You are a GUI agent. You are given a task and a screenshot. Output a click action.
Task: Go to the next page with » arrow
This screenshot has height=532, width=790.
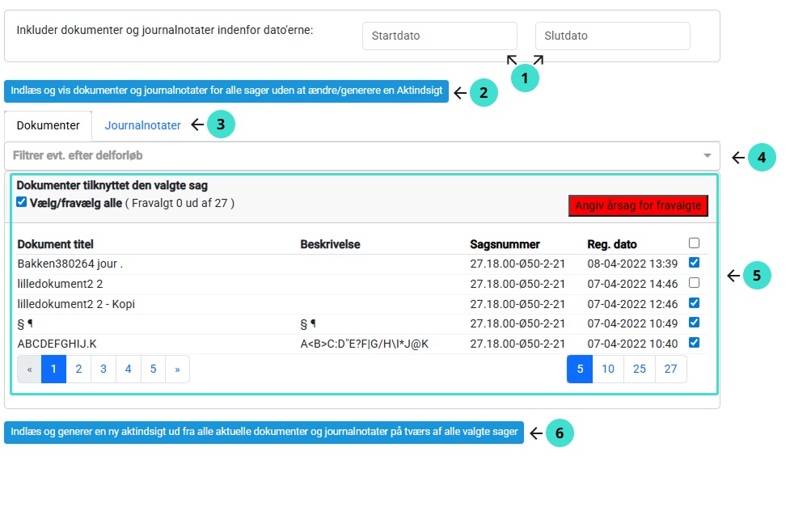177,369
